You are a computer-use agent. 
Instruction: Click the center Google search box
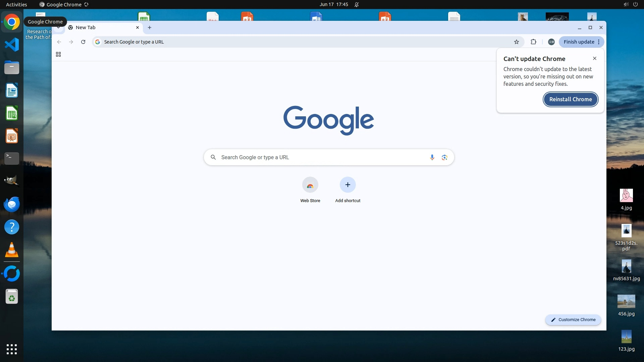point(322,157)
